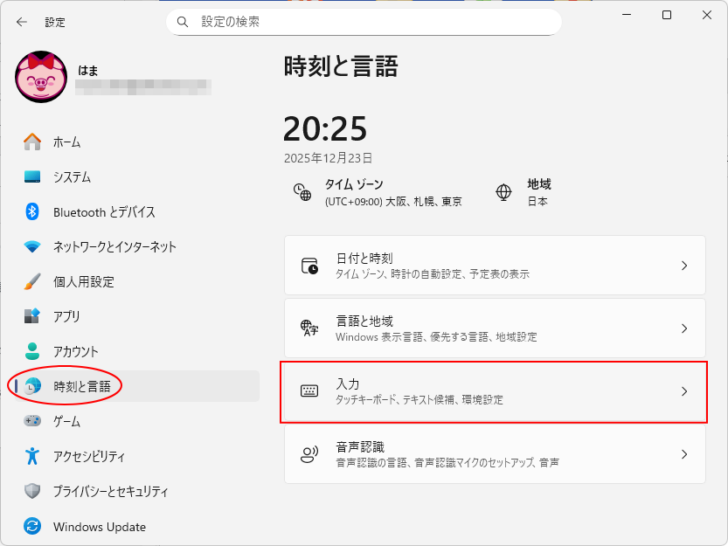Go to ホーム in the sidebar

click(x=136, y=142)
